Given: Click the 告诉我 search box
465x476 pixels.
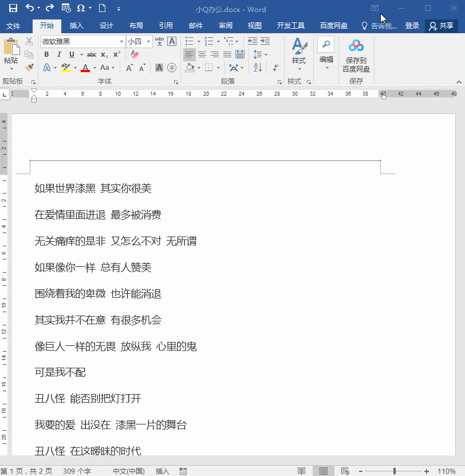Looking at the screenshot, I should (x=379, y=26).
